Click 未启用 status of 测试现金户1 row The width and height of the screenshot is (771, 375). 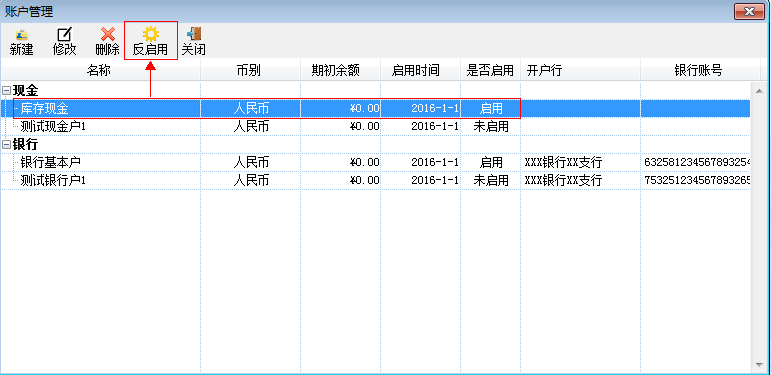tap(491, 126)
